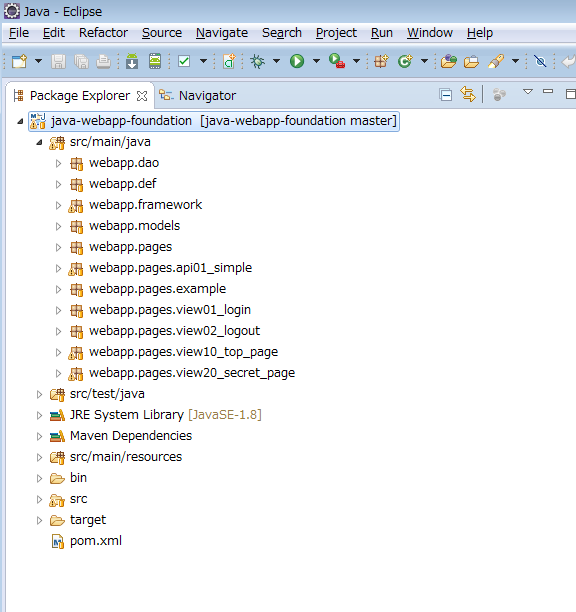Expand the webapp.dao package node
The height and width of the screenshot is (612, 576).
point(58,163)
